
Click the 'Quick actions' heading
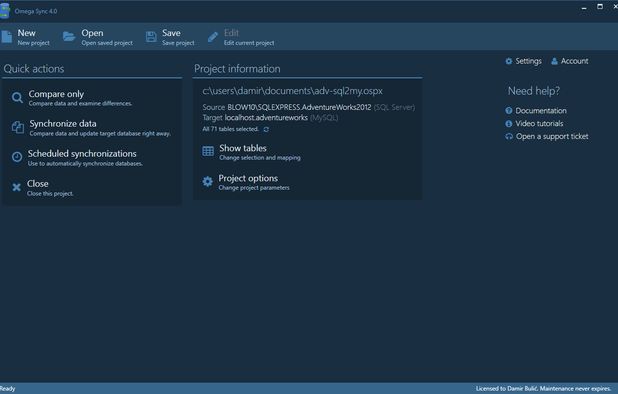tap(34, 69)
